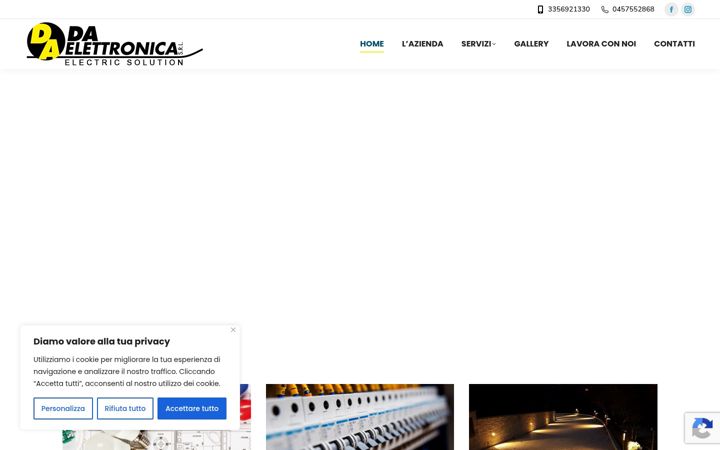Screen dimensions: 720x450
Task: Click the Personalizza cookie button
Action: (63, 408)
